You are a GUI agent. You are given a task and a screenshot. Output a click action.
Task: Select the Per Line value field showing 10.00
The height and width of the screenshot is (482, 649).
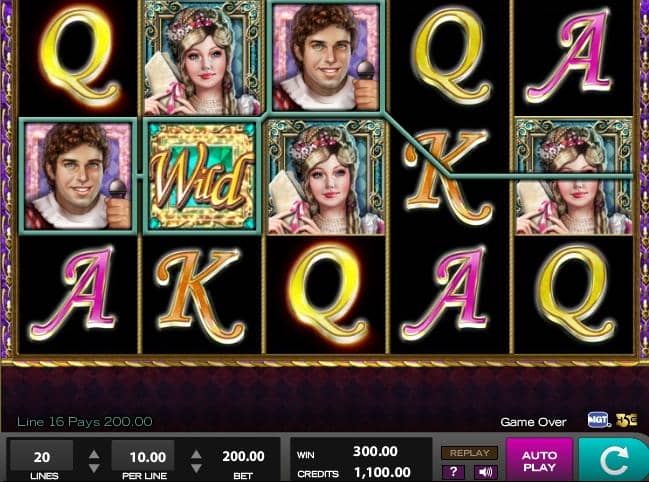tap(143, 456)
